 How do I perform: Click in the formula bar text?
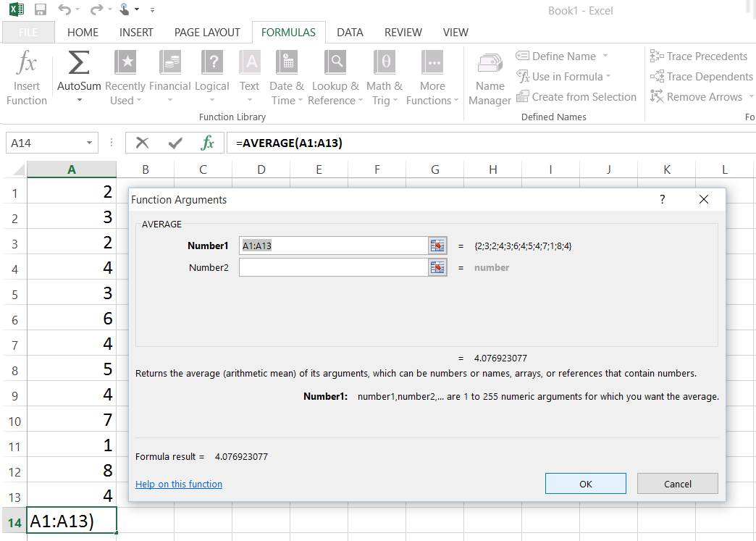[289, 143]
